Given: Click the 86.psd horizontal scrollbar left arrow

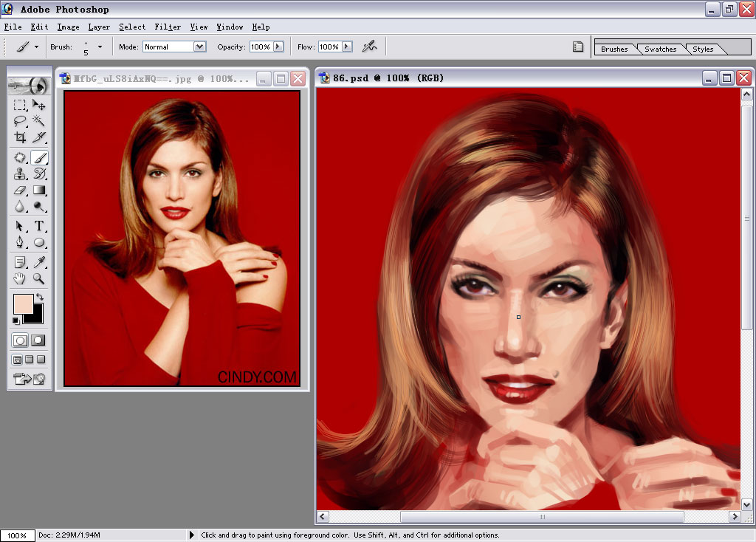Looking at the screenshot, I should click(x=323, y=516).
